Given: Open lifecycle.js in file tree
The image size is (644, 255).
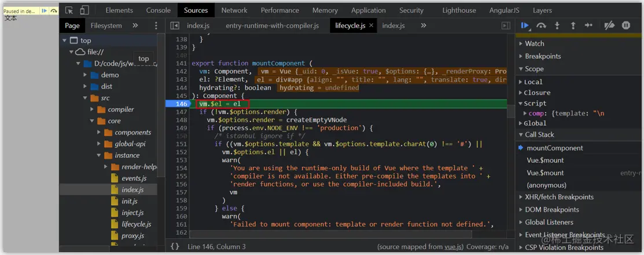Looking at the screenshot, I should pyautogui.click(x=137, y=224).
